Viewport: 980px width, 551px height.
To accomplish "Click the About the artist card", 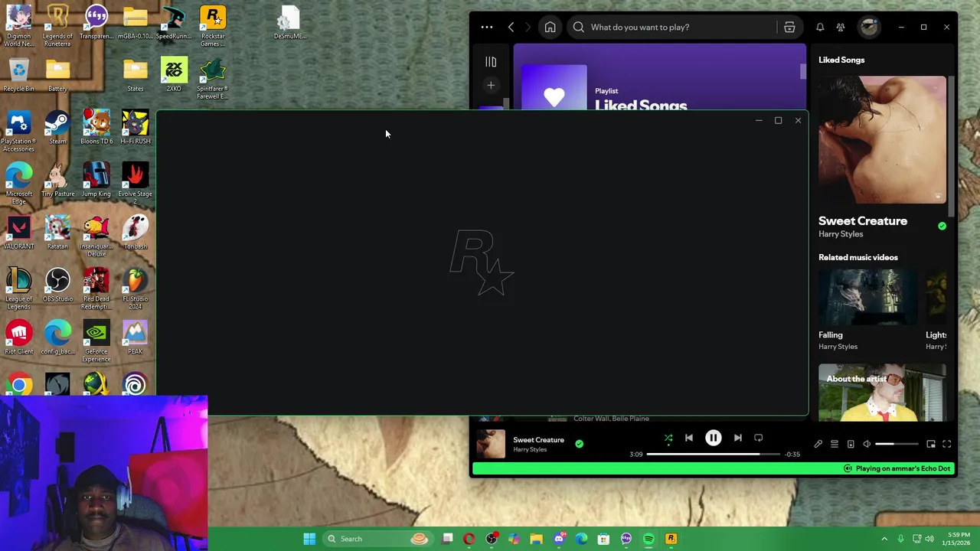I will pos(882,393).
